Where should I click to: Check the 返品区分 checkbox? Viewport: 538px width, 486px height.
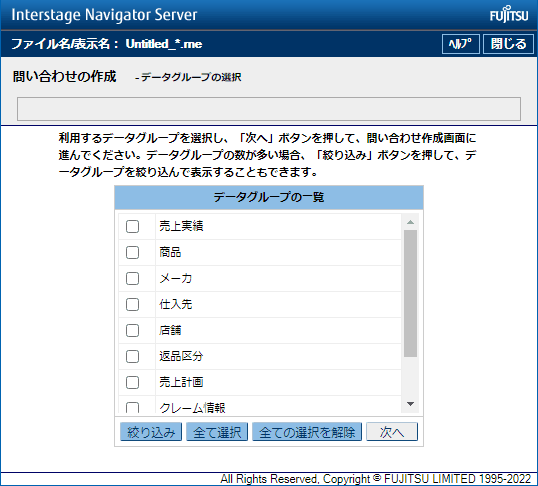coord(132,357)
